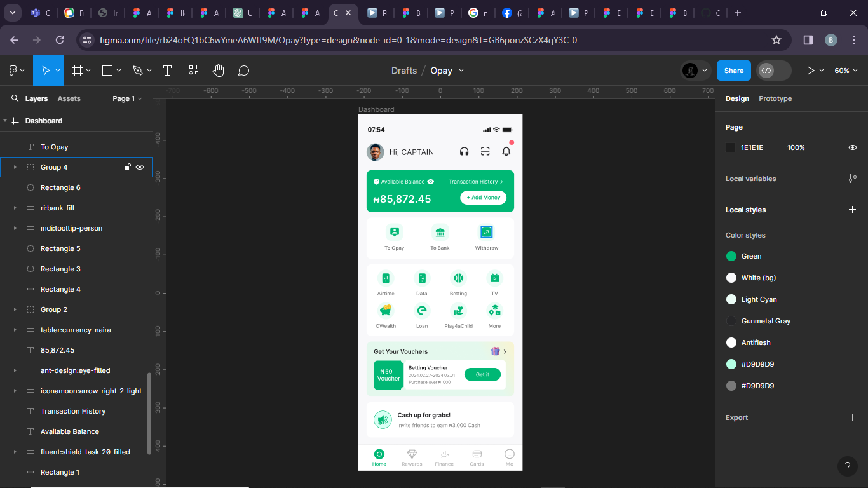Open the help question mark button

[x=847, y=466]
